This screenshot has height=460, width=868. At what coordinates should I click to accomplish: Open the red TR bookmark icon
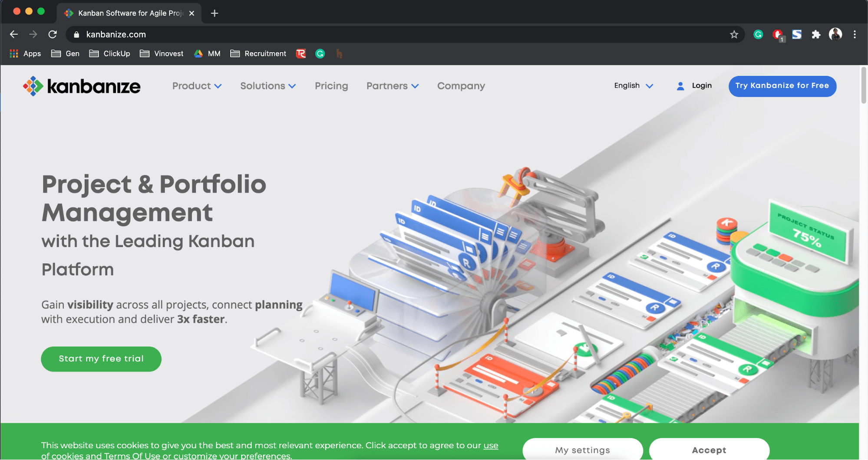coord(301,53)
